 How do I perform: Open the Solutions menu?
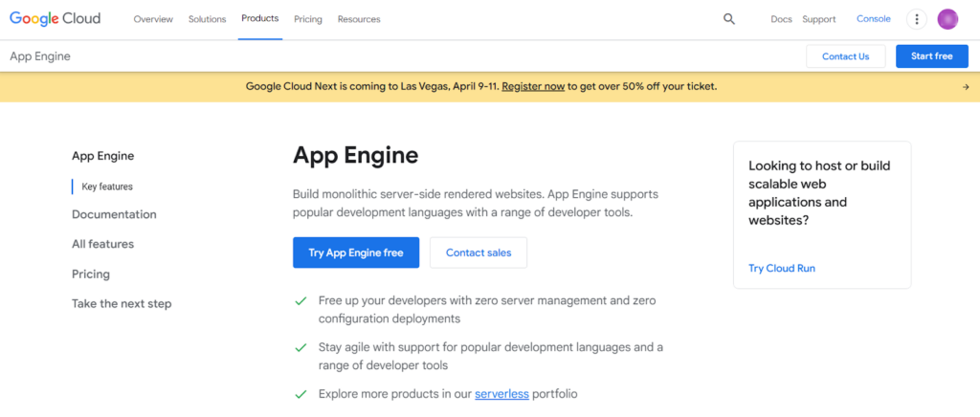[x=207, y=19]
